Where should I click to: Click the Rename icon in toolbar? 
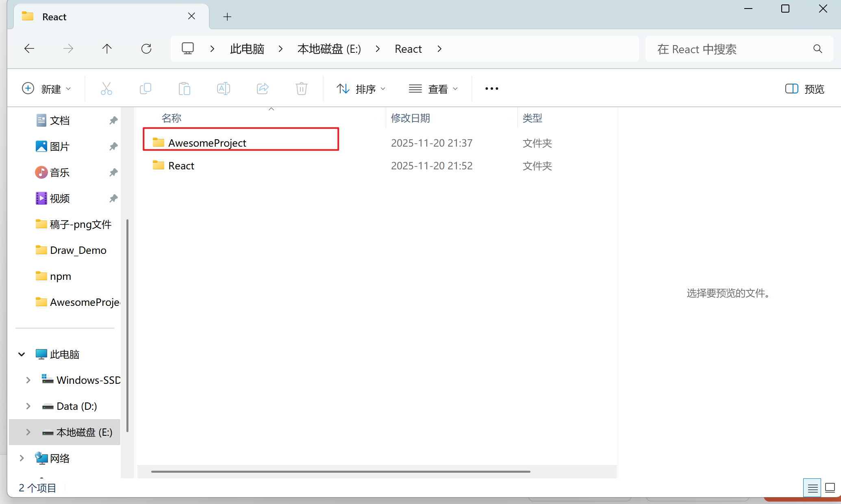tap(223, 89)
